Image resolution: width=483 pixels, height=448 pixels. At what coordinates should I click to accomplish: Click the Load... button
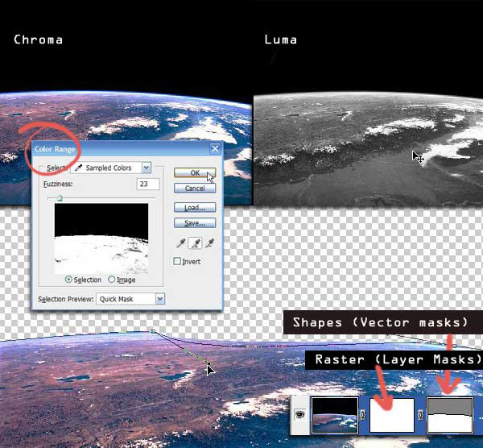coord(195,208)
